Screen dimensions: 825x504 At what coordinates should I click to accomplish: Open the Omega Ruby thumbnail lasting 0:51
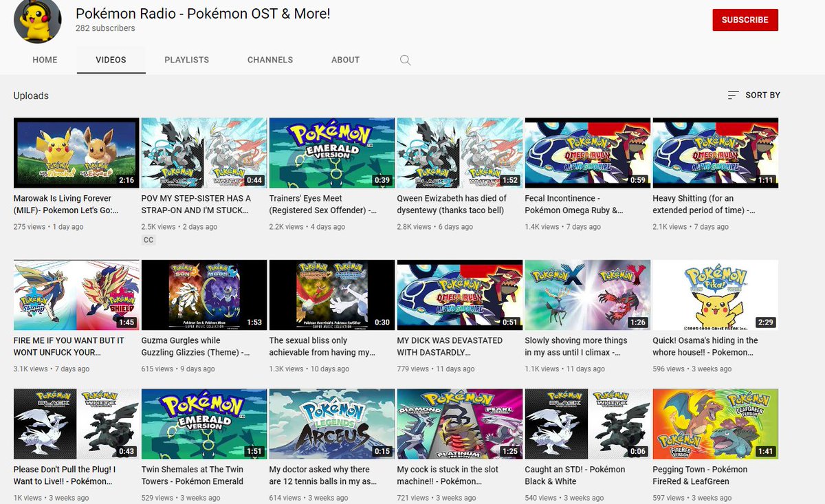(460, 296)
